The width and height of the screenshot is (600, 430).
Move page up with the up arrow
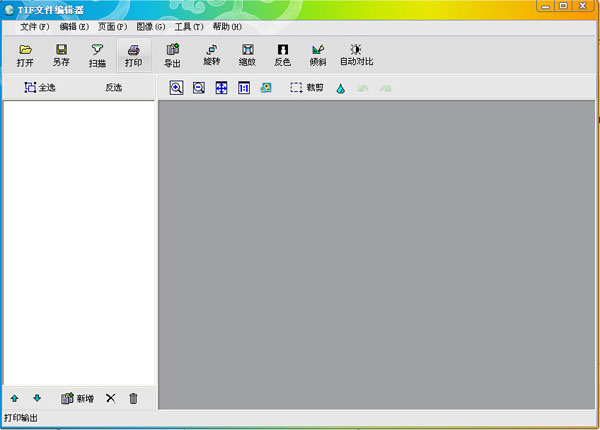click(x=15, y=398)
